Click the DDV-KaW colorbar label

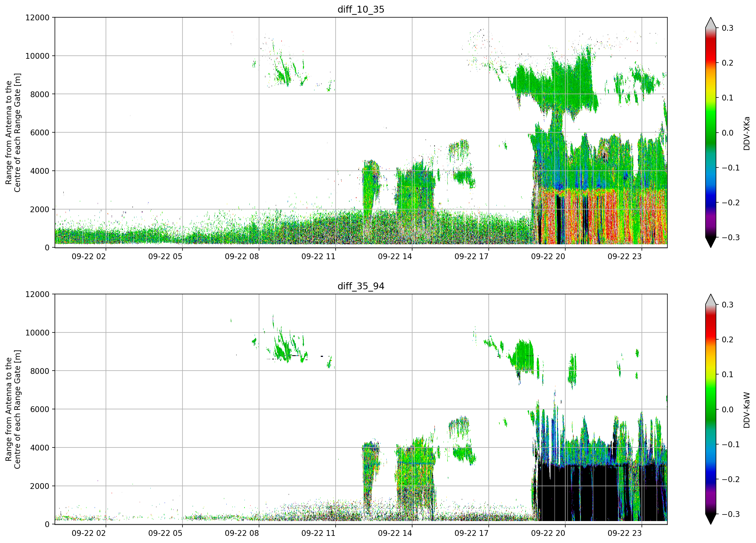click(747, 410)
